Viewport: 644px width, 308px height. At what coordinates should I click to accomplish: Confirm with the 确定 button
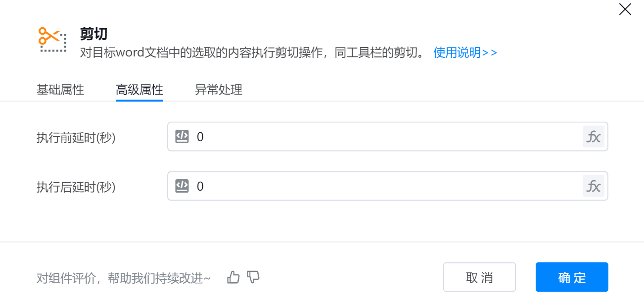[x=572, y=277]
